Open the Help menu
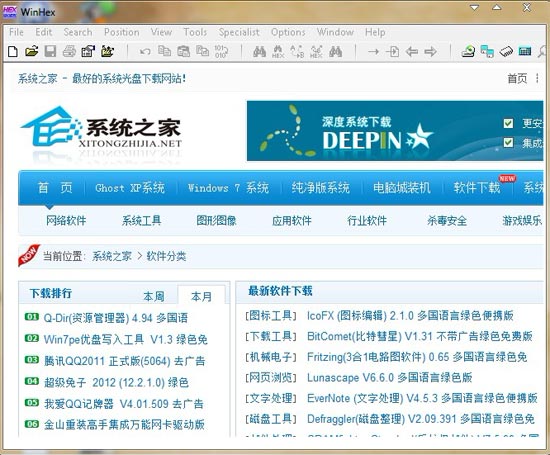Viewport: 550px width, 455px height. pyautogui.click(x=375, y=32)
